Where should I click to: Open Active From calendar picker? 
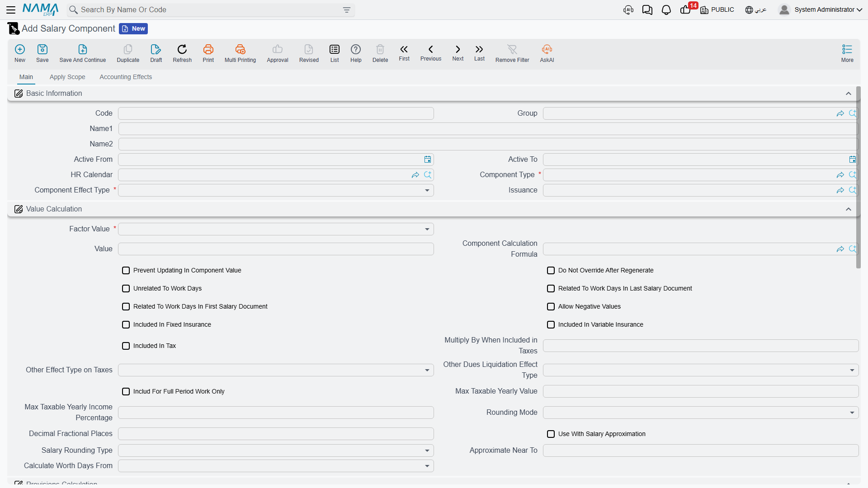pyautogui.click(x=428, y=160)
